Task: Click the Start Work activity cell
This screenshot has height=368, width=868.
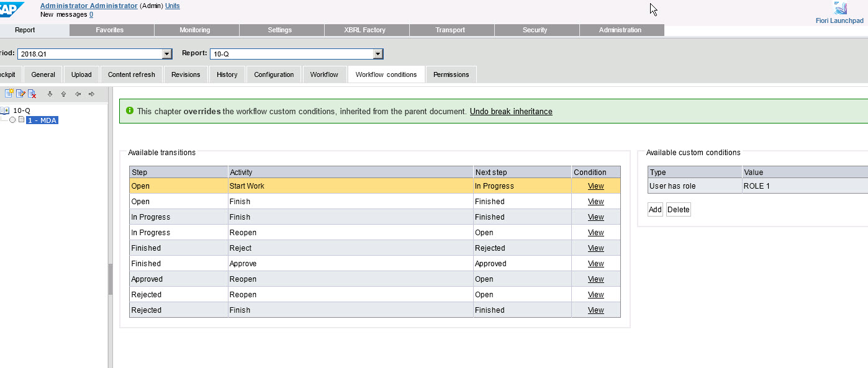Action: (x=351, y=186)
